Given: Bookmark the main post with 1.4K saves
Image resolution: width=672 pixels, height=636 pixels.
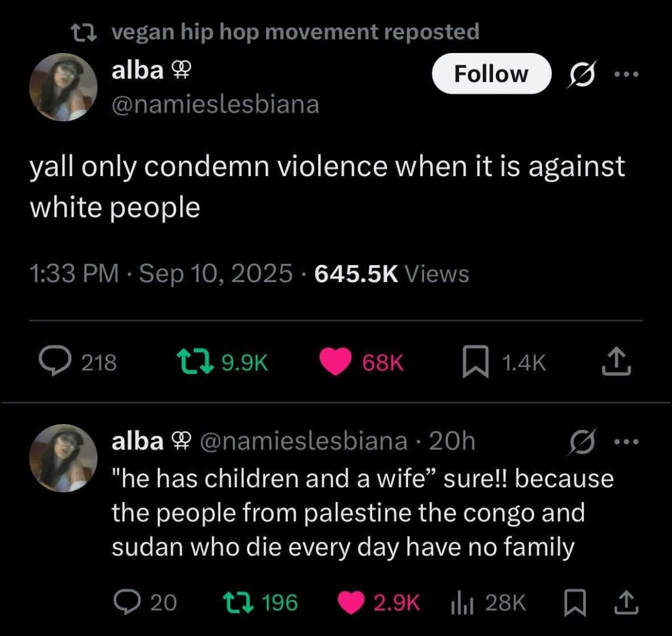Looking at the screenshot, I should pyautogui.click(x=504, y=362).
